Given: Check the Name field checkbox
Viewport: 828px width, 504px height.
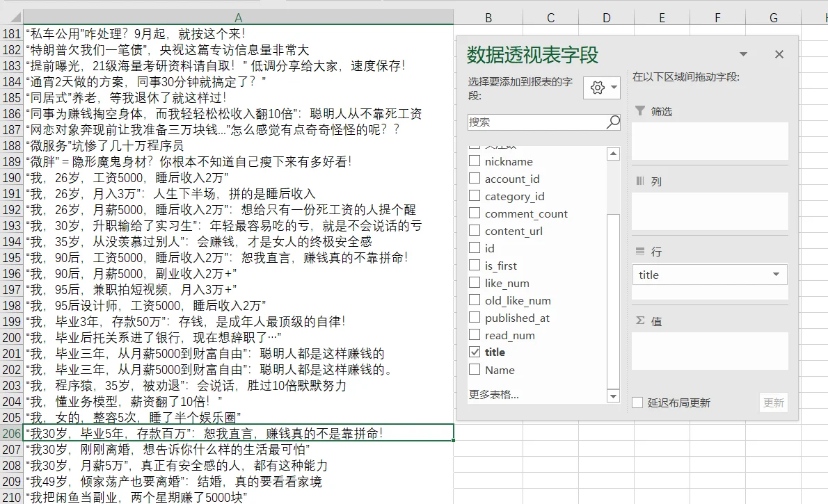Looking at the screenshot, I should click(475, 369).
